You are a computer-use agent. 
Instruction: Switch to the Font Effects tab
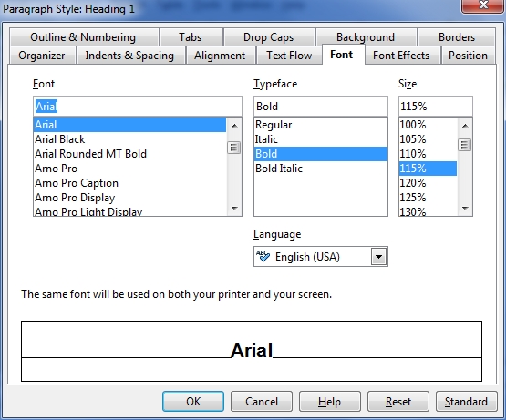pos(401,56)
